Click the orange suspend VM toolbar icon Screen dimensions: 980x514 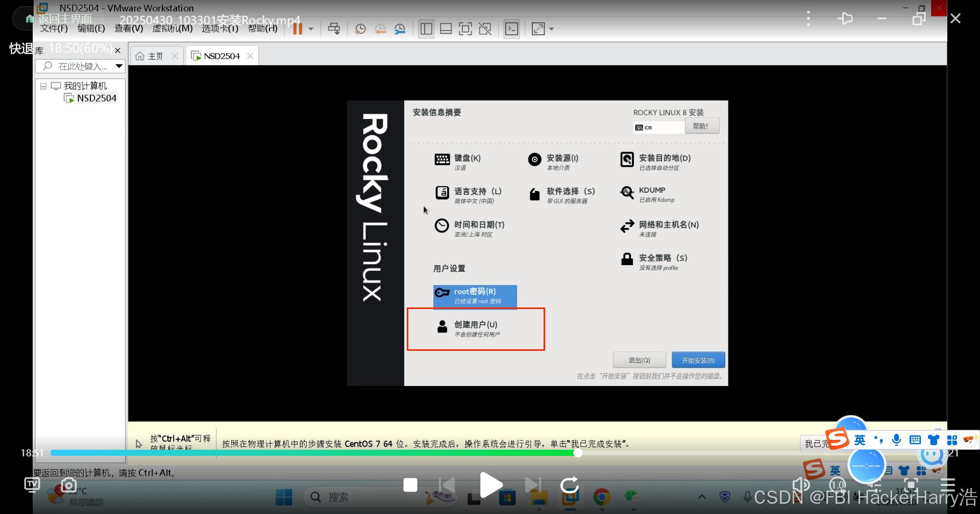(x=297, y=29)
